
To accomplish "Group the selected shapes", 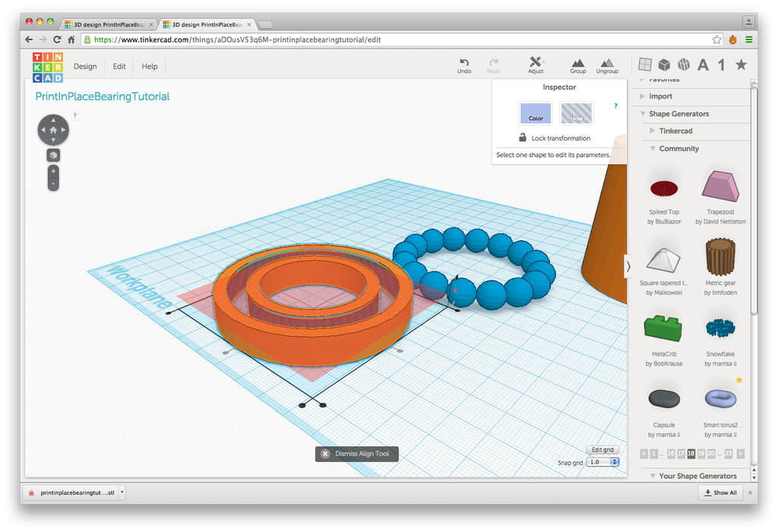I will 577,66.
